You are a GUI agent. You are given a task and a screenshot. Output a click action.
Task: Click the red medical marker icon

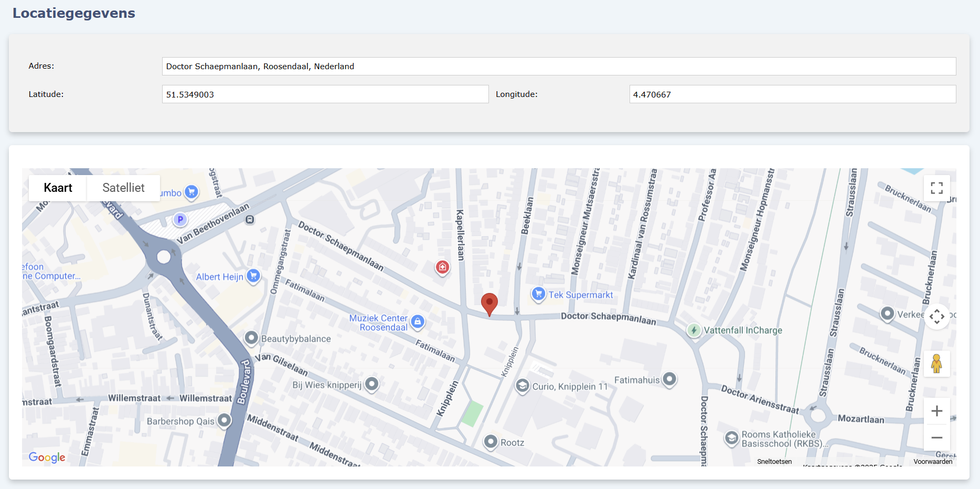click(442, 267)
